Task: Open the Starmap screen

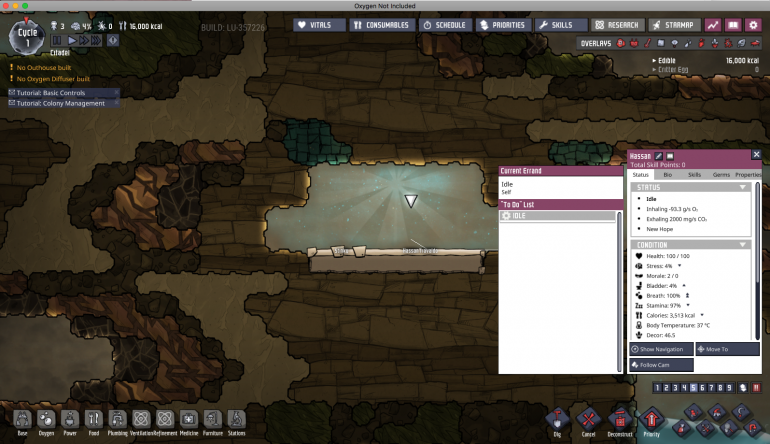Action: (x=674, y=25)
